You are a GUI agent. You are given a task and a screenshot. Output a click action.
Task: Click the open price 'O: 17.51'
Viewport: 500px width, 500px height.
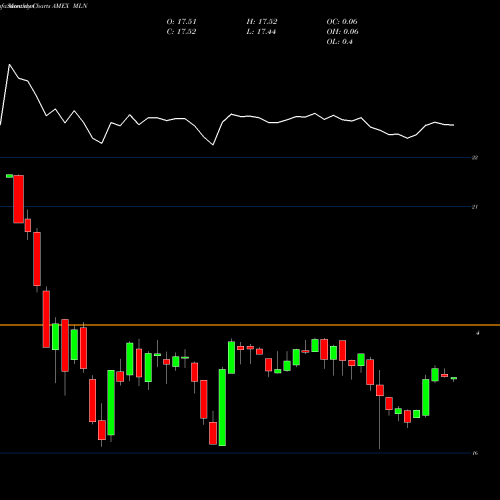tap(181, 22)
